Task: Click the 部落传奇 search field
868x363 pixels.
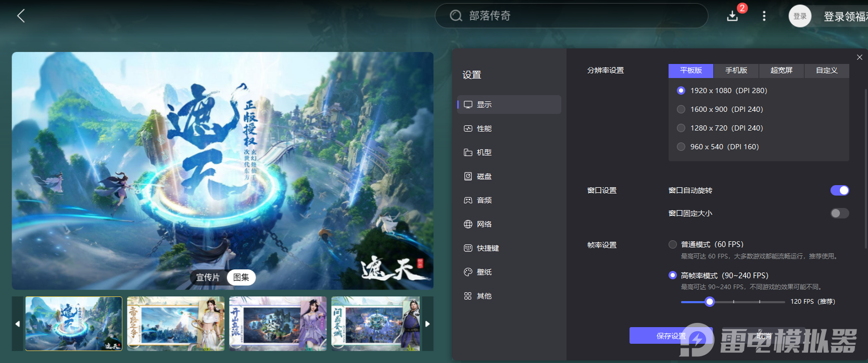Action: point(571,16)
